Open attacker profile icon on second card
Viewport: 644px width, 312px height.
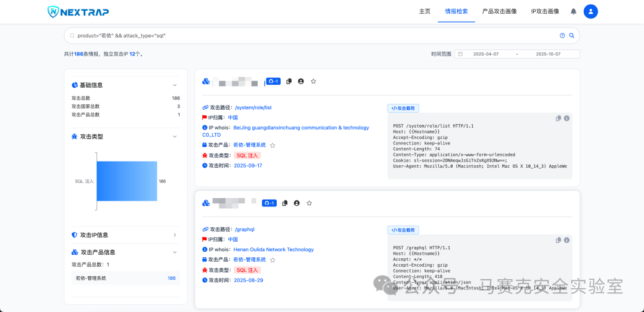[296, 203]
